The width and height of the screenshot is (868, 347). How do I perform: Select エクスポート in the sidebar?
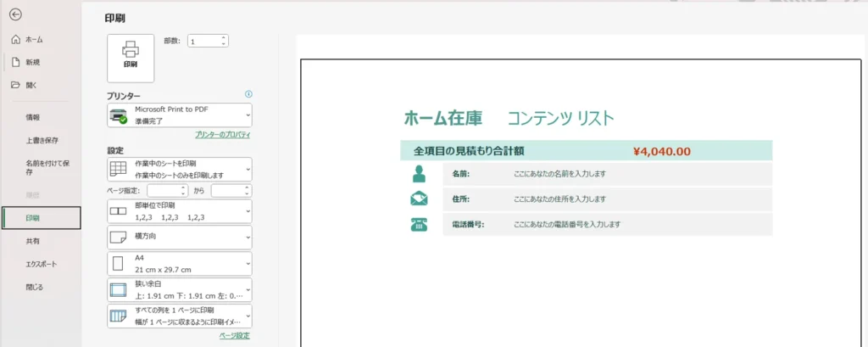point(42,264)
